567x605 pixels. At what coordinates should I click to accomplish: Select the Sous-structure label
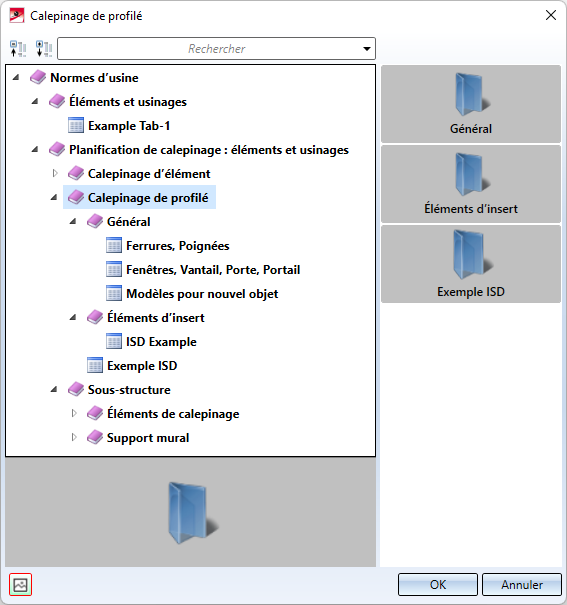(x=129, y=390)
